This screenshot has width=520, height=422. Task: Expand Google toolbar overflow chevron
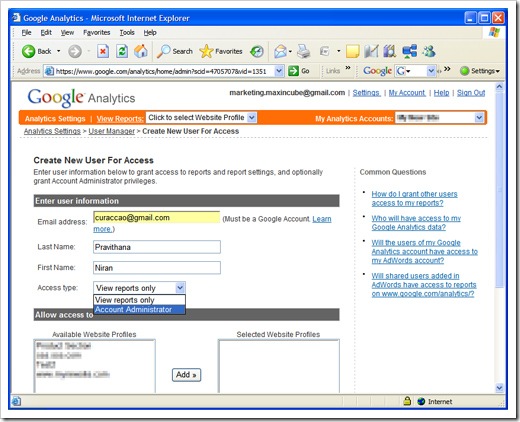point(447,69)
